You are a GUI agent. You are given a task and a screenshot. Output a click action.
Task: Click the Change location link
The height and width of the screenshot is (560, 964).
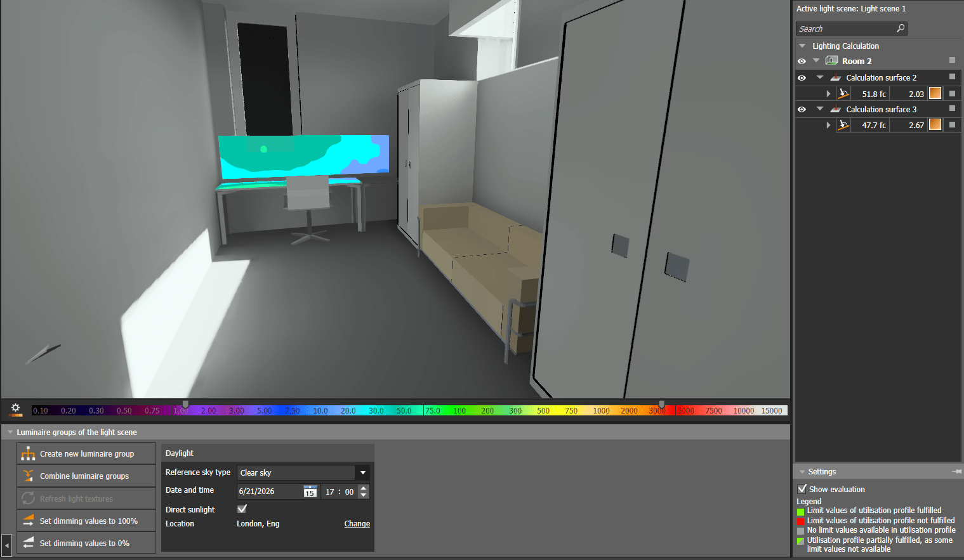[x=357, y=524]
